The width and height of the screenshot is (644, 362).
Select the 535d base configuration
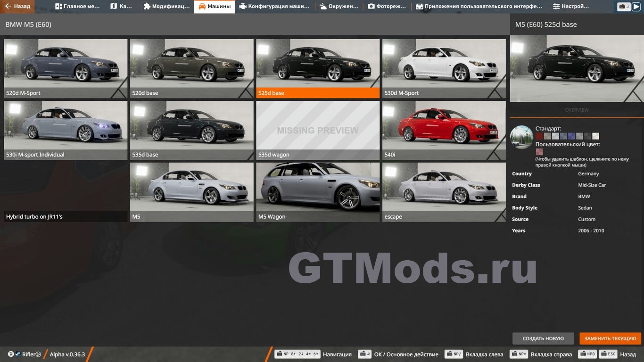192,130
